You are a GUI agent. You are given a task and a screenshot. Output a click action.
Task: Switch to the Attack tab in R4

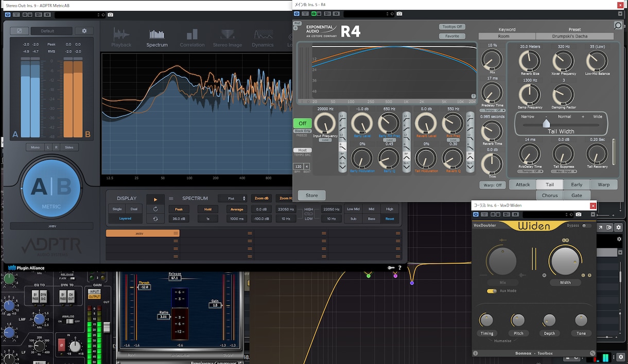pos(523,185)
